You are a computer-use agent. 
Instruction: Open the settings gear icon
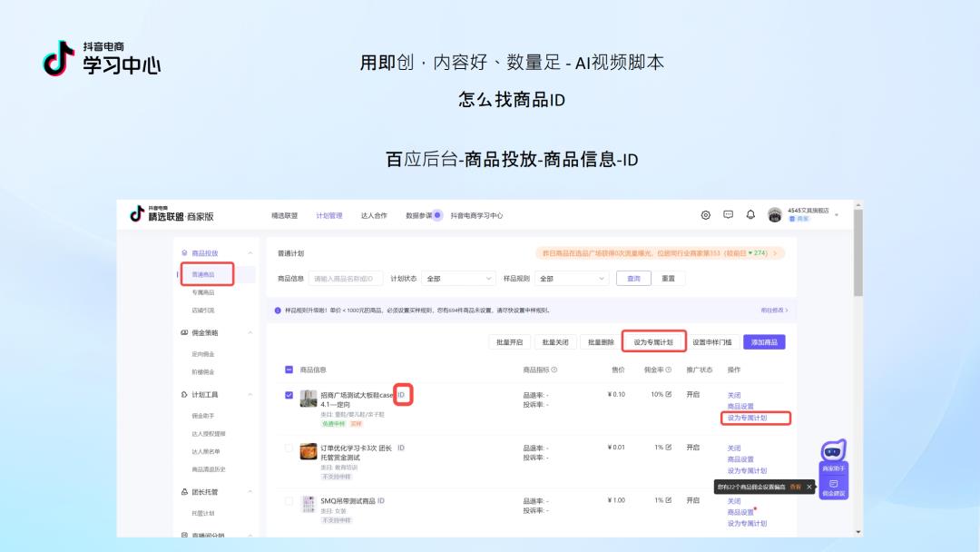pos(706,215)
